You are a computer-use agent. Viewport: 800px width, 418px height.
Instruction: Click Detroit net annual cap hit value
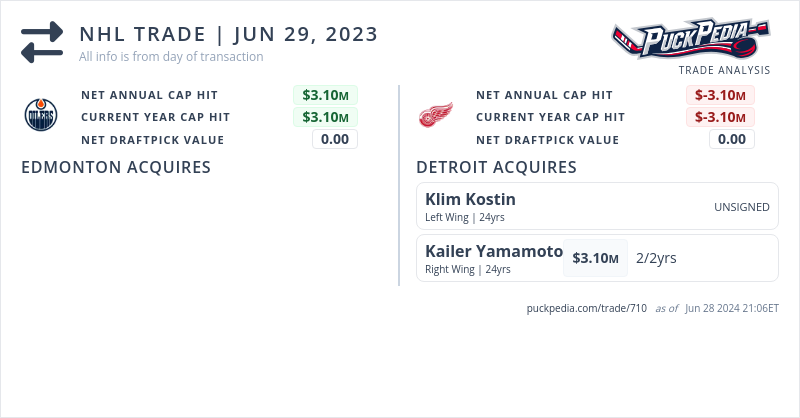pyautogui.click(x=720, y=95)
